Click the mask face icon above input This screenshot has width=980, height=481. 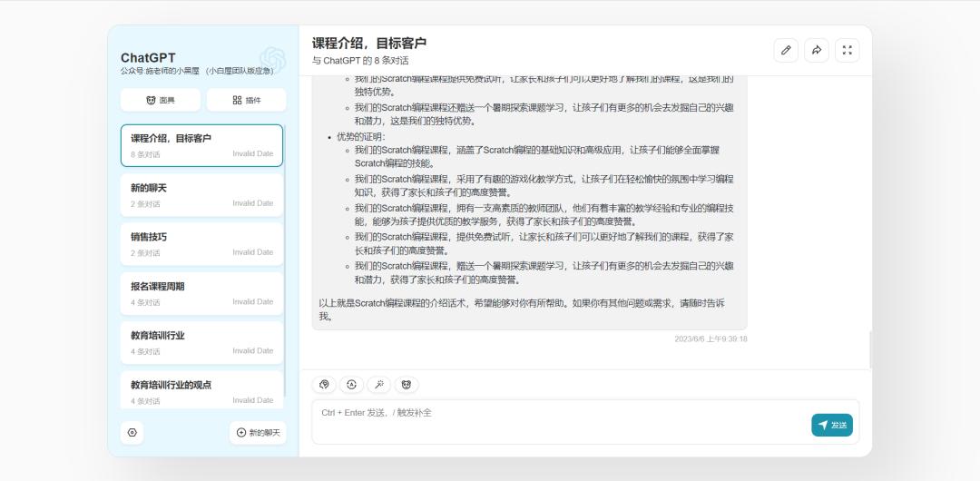coord(407,385)
